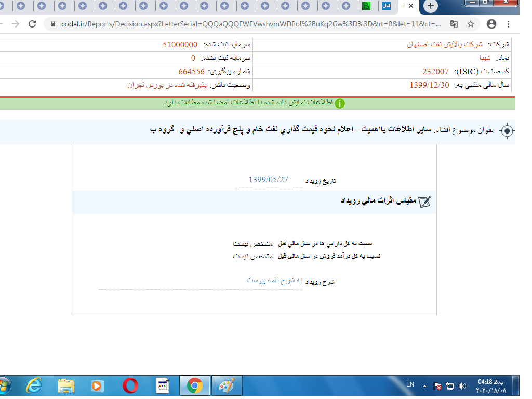The image size is (532, 399).
Task: Click the green info icon in the banner
Action: (340, 103)
